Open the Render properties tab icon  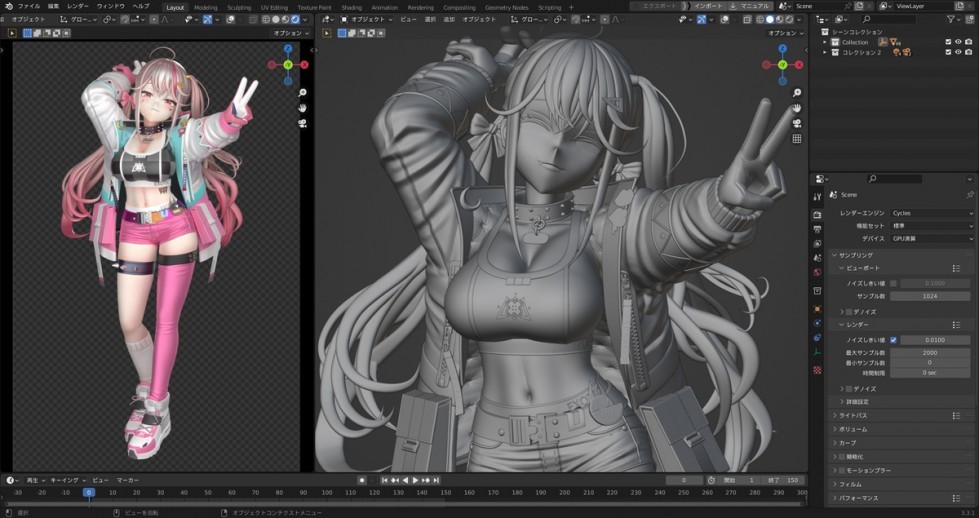pyautogui.click(x=817, y=215)
